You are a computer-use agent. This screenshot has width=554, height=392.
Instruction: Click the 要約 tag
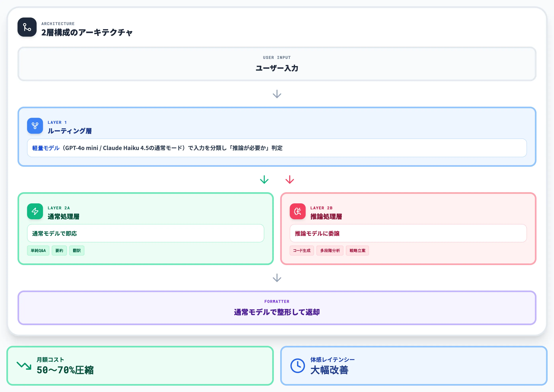(x=59, y=251)
